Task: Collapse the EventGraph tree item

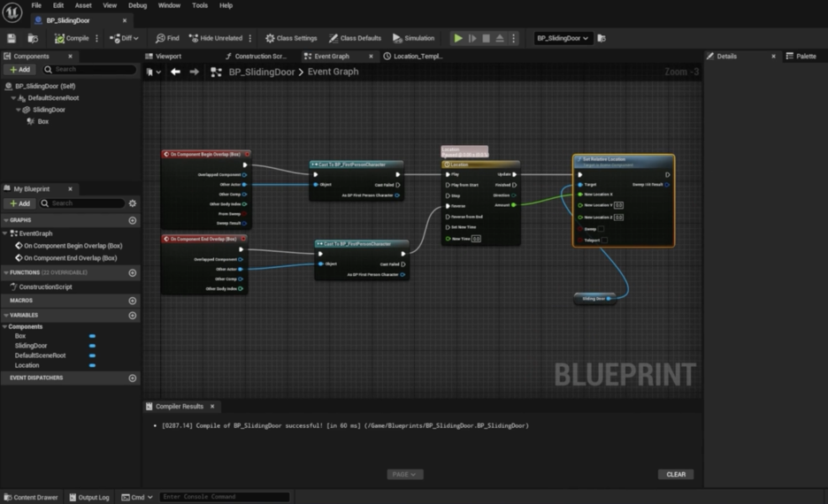Action: coord(4,233)
